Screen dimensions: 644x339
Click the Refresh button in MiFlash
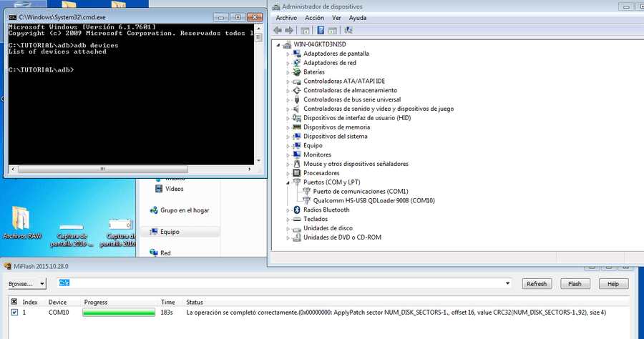pyautogui.click(x=537, y=284)
